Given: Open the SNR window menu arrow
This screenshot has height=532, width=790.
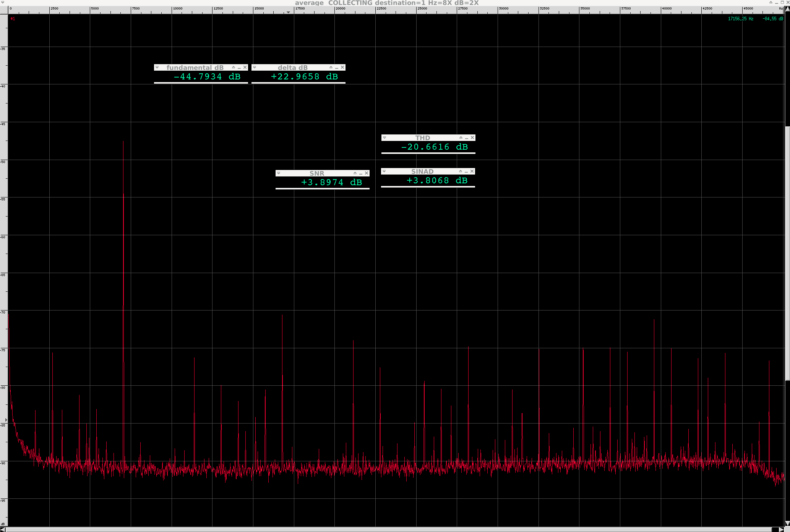Looking at the screenshot, I should [x=279, y=173].
